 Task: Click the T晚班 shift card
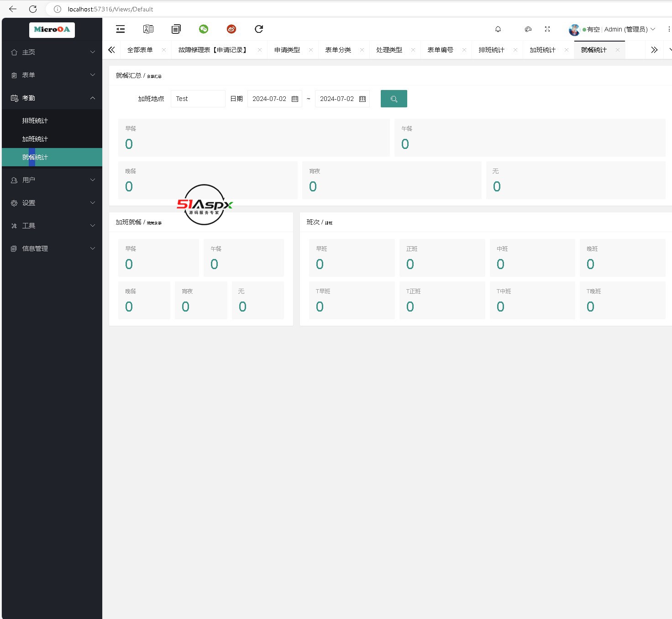click(623, 300)
